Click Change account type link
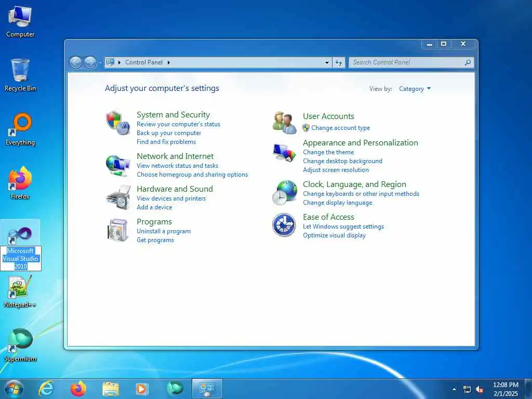This screenshot has height=399, width=532. click(341, 128)
